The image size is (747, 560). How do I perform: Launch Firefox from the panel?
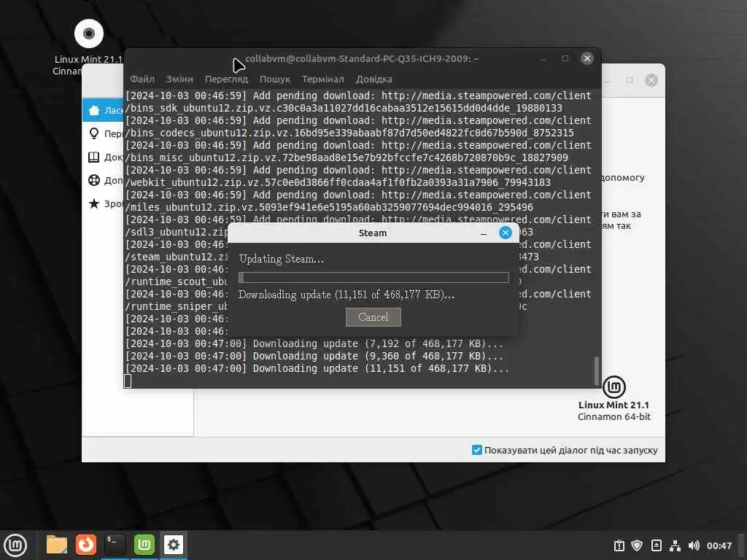click(x=86, y=545)
